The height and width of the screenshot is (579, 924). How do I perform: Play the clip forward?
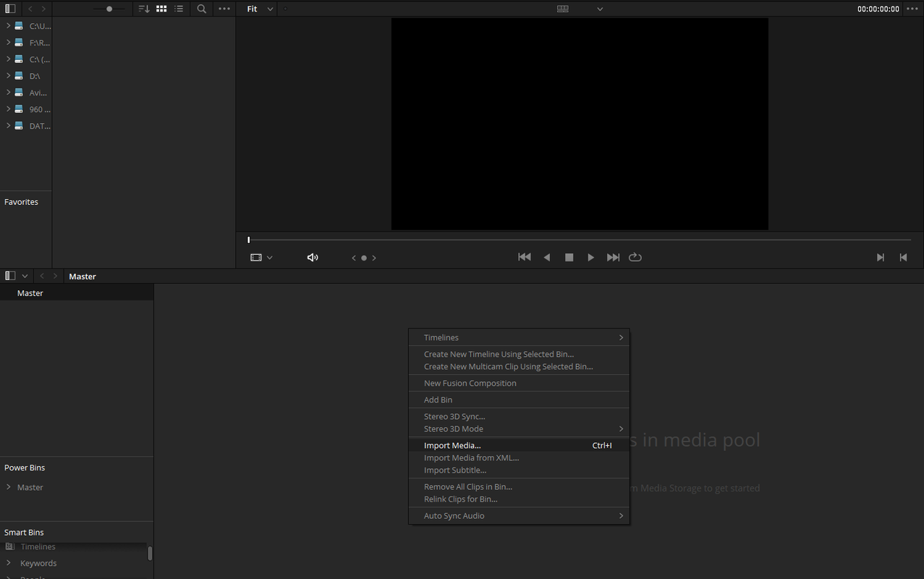click(x=591, y=257)
